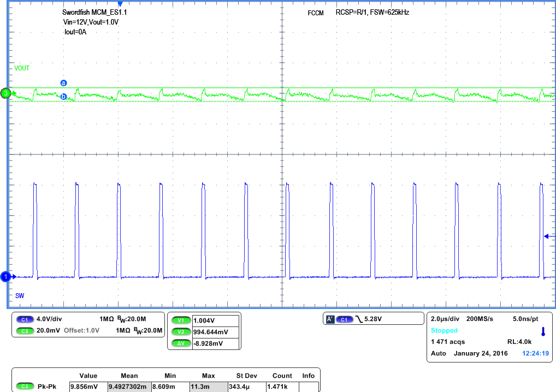Select cursor marker b on VOUT

pos(64,97)
